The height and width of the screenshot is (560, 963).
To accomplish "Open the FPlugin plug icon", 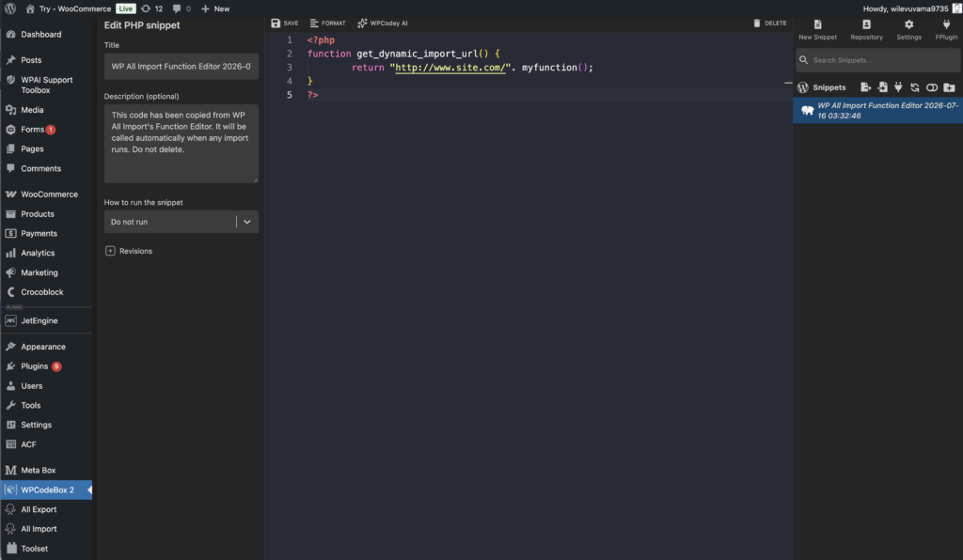I will point(946,24).
